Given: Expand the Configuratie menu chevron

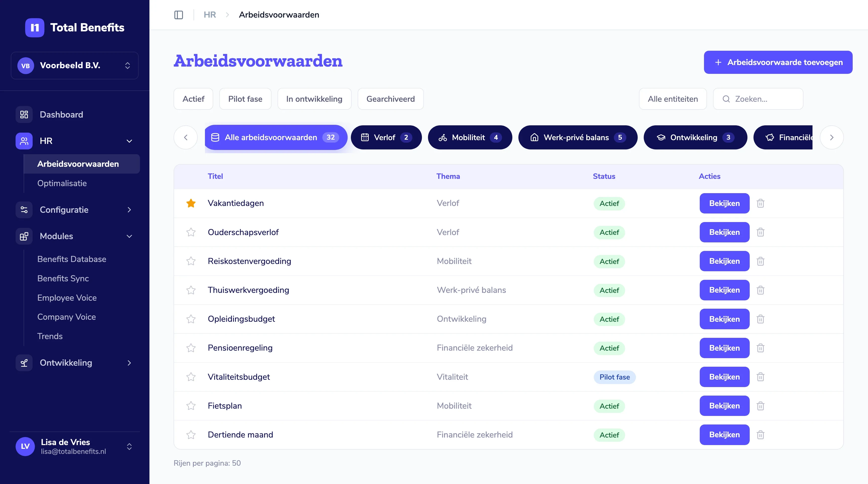Looking at the screenshot, I should [x=129, y=210].
